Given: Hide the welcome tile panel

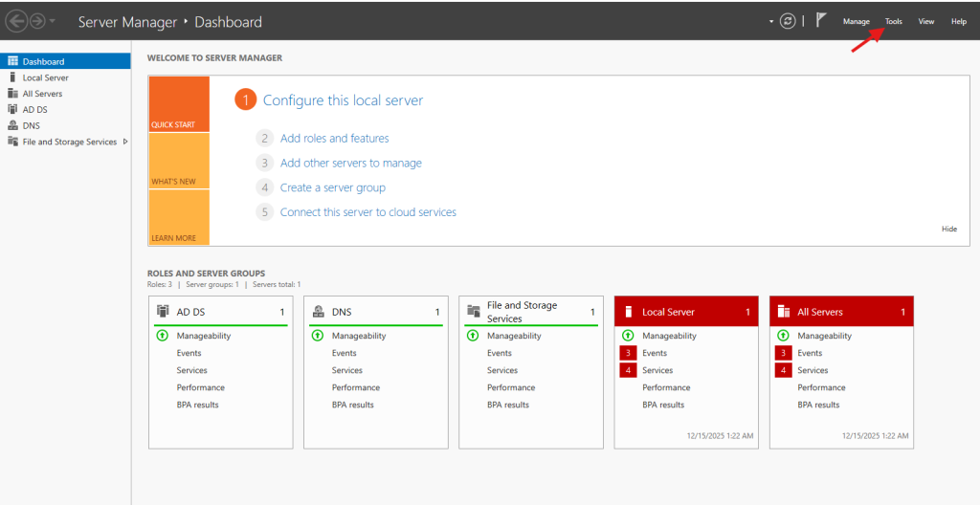Looking at the screenshot, I should point(948,230).
